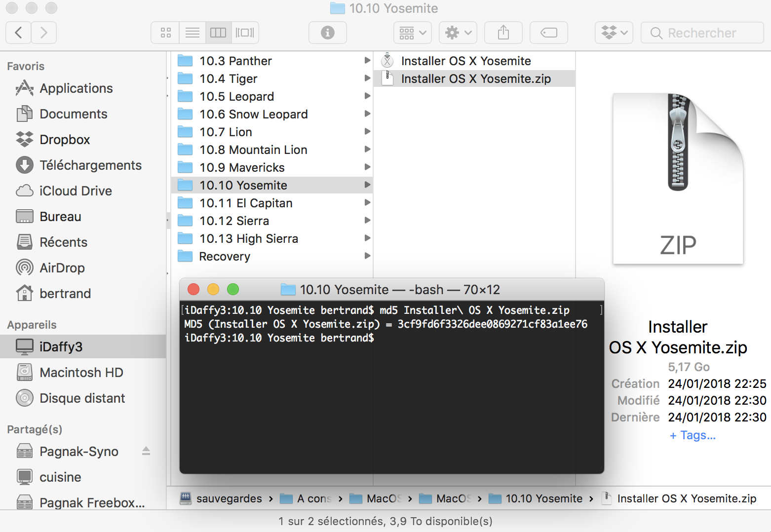Click 10.10 Yosemite in path bar
Screen dimensions: 771x532
(x=536, y=498)
